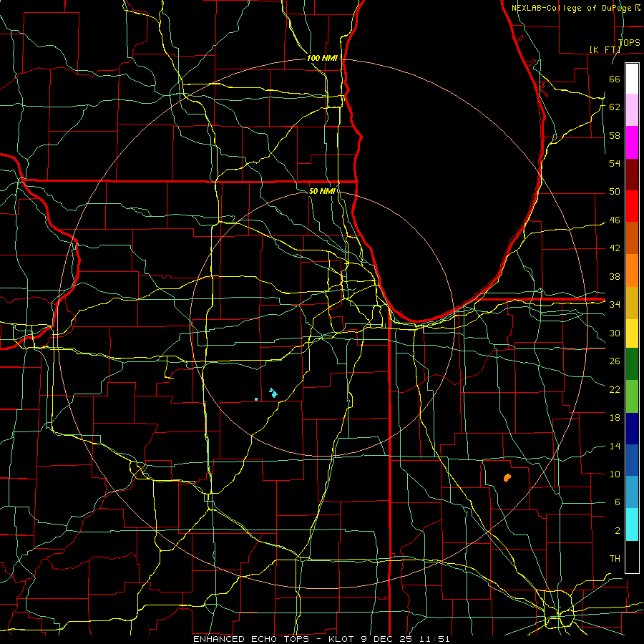Image resolution: width=644 pixels, height=644 pixels.
Task: Click the legend value '38'
Action: click(615, 276)
